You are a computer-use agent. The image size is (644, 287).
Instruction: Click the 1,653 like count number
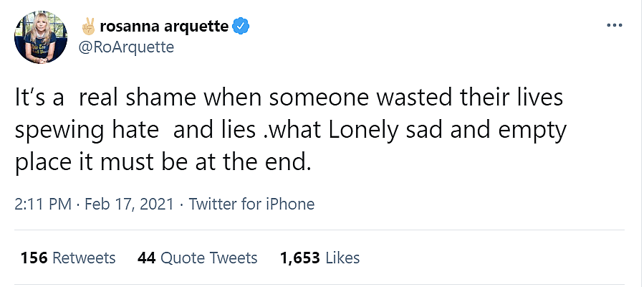pyautogui.click(x=299, y=258)
